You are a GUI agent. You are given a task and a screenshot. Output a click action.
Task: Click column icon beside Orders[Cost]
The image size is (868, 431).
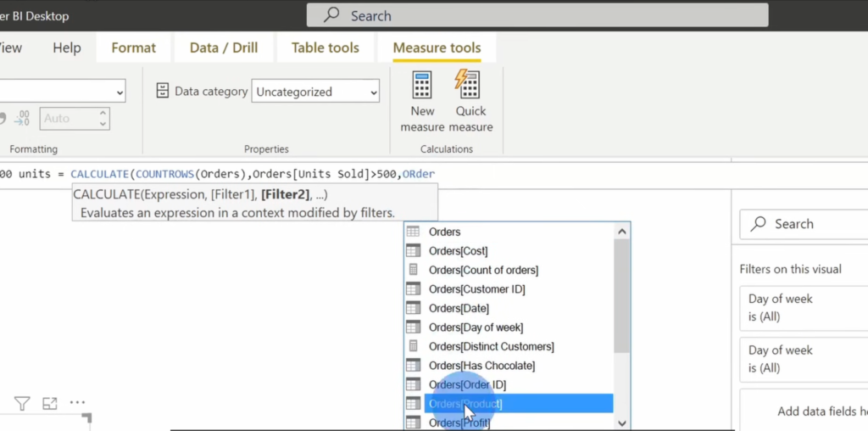coord(413,251)
